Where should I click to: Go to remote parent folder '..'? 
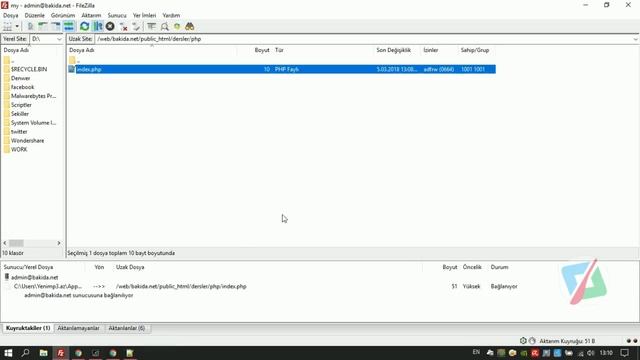[74, 60]
